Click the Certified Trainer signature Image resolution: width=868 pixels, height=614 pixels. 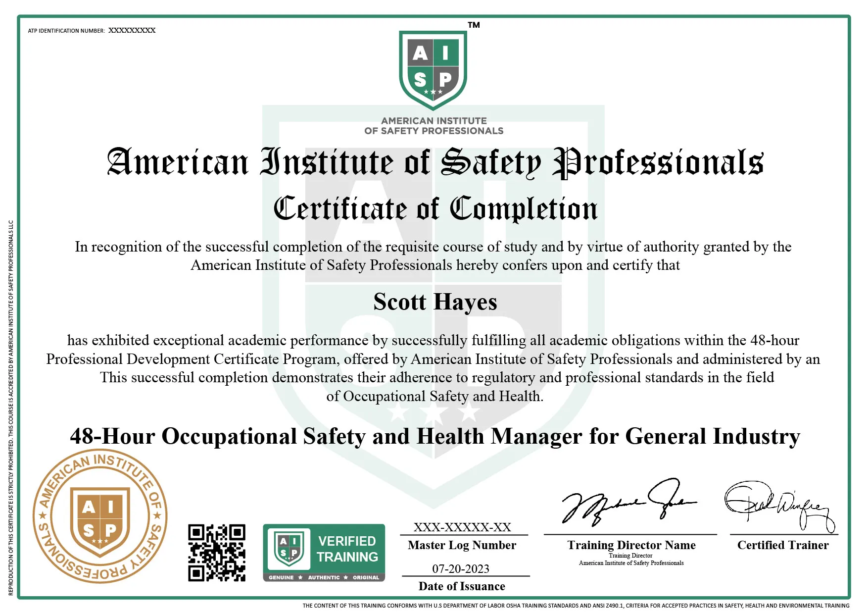[780, 506]
